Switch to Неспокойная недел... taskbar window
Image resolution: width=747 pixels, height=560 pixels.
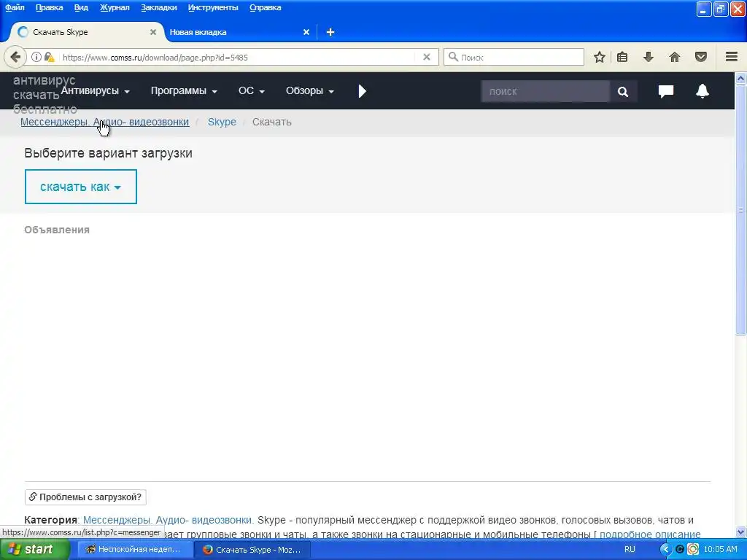pyautogui.click(x=135, y=550)
